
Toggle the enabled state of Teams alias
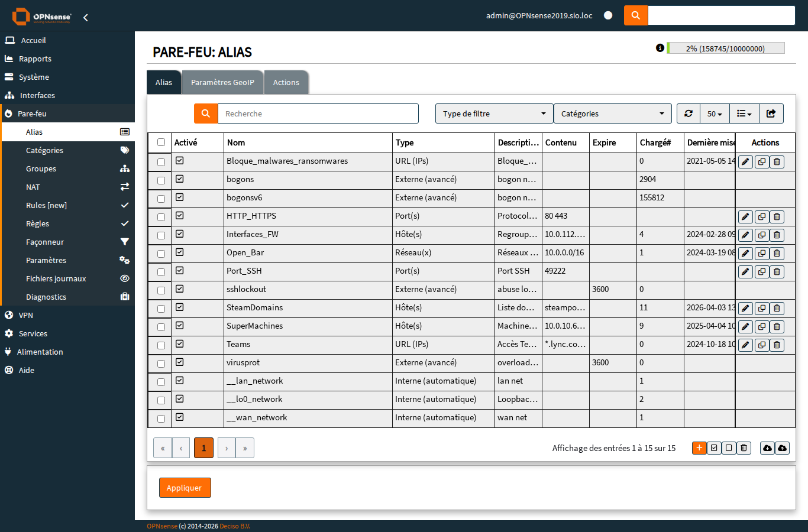tap(180, 343)
